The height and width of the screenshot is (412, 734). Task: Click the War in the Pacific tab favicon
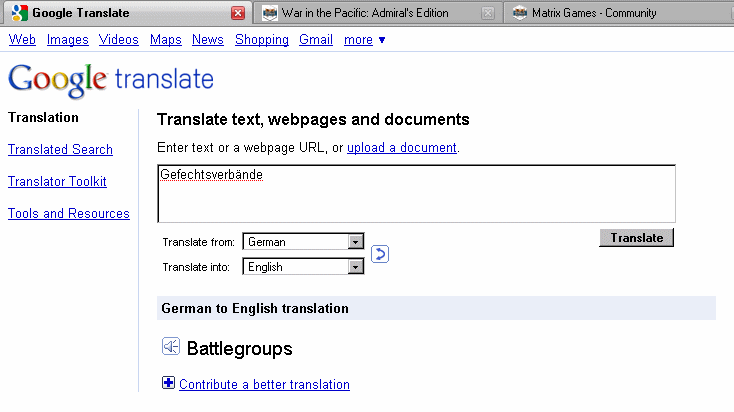pos(270,13)
